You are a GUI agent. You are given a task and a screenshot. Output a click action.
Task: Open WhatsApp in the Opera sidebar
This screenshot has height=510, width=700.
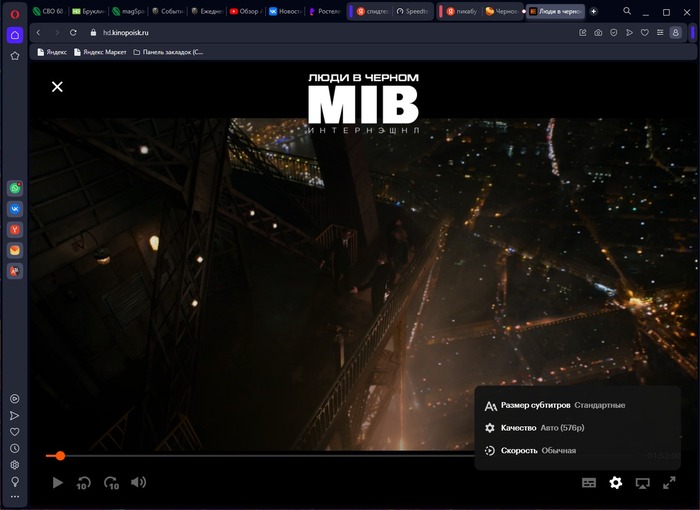tap(15, 188)
